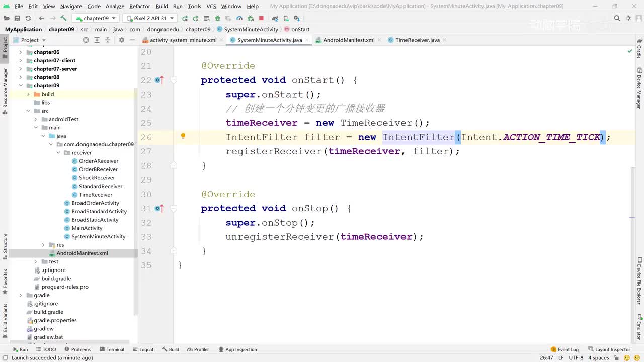Click the Rerun app toolbar icon

(185, 18)
